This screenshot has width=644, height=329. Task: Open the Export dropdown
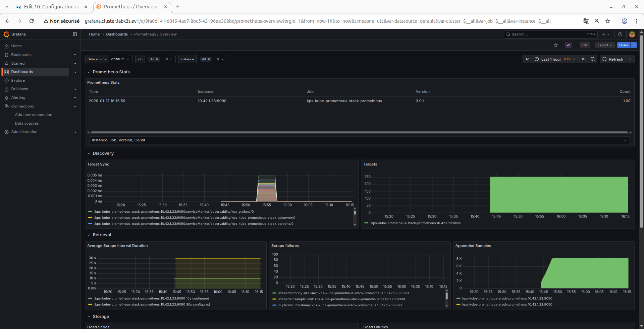[x=604, y=45]
